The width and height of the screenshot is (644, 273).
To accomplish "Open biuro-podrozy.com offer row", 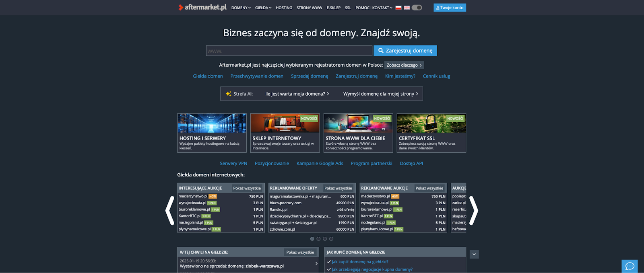I will point(312,203).
